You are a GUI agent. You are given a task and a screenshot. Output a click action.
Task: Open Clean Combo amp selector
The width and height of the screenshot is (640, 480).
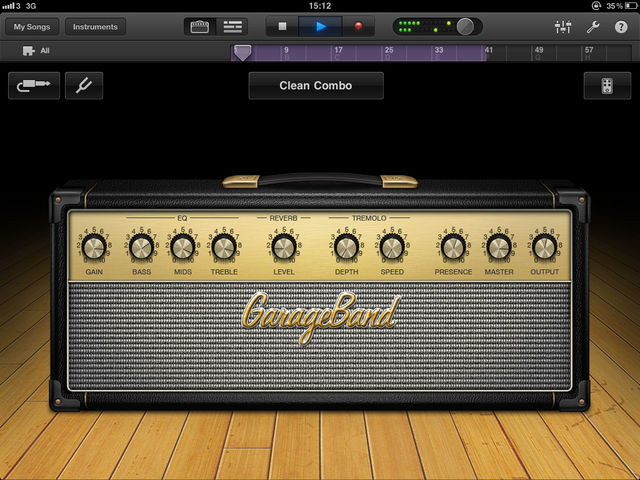[x=316, y=86]
